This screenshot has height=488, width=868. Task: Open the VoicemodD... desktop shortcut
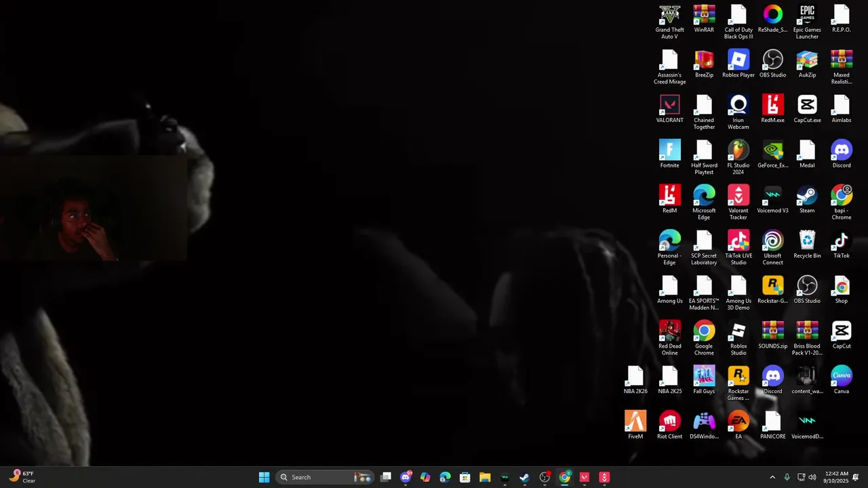[x=807, y=426]
